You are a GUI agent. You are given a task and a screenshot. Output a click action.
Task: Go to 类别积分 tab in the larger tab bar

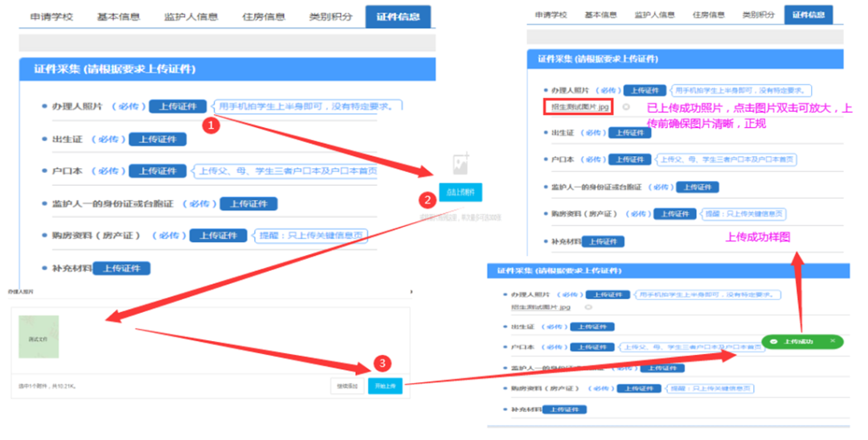pyautogui.click(x=330, y=17)
